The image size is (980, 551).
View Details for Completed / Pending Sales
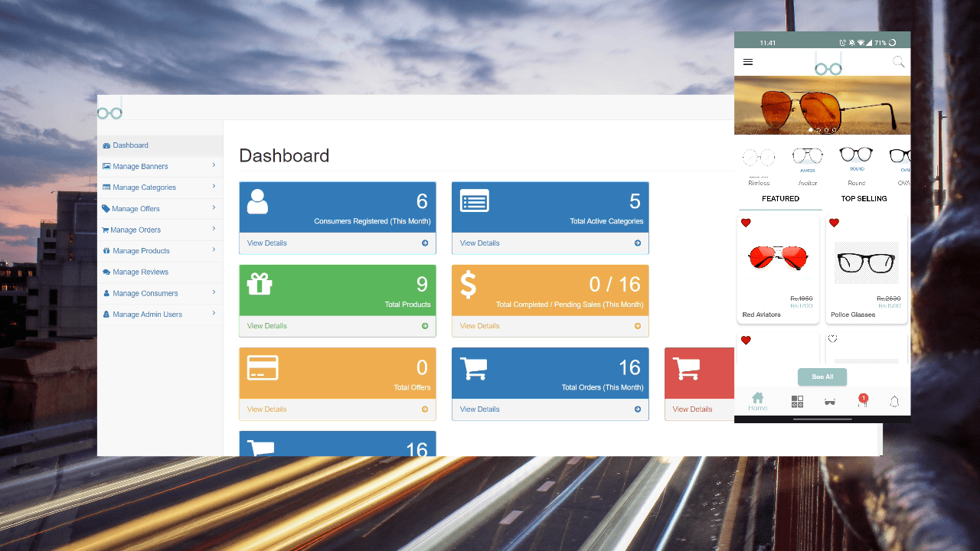[480, 326]
